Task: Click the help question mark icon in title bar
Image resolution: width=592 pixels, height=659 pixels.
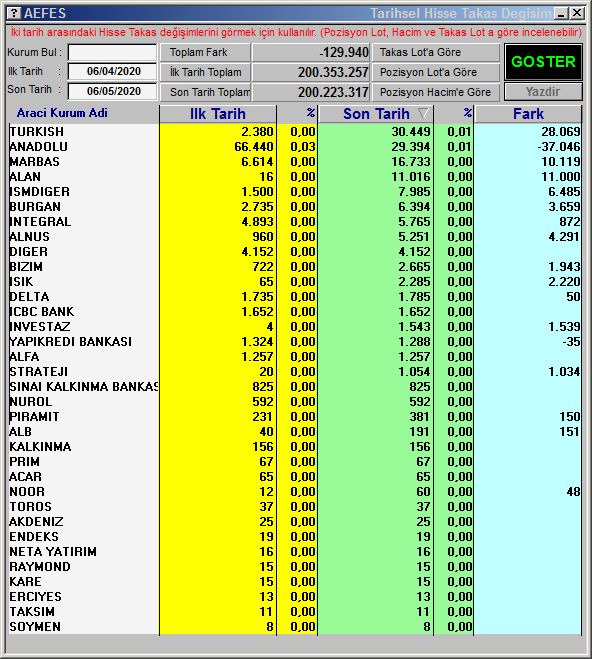Action: [x=14, y=13]
